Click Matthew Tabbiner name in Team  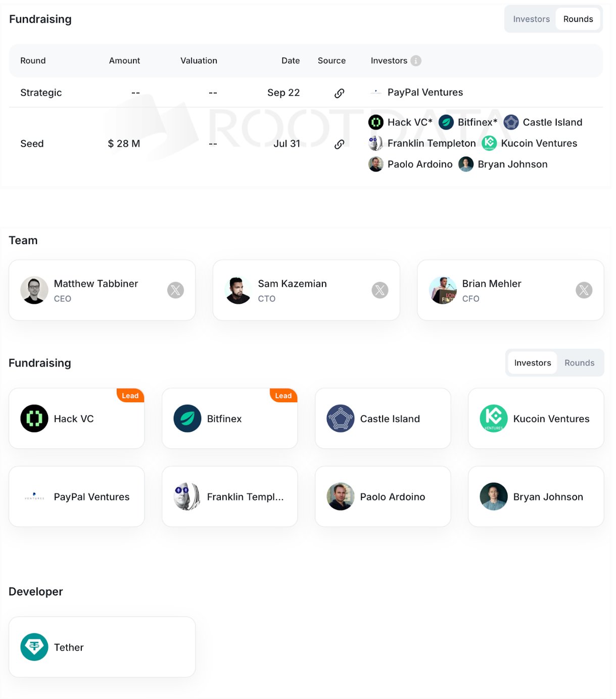[x=96, y=284]
